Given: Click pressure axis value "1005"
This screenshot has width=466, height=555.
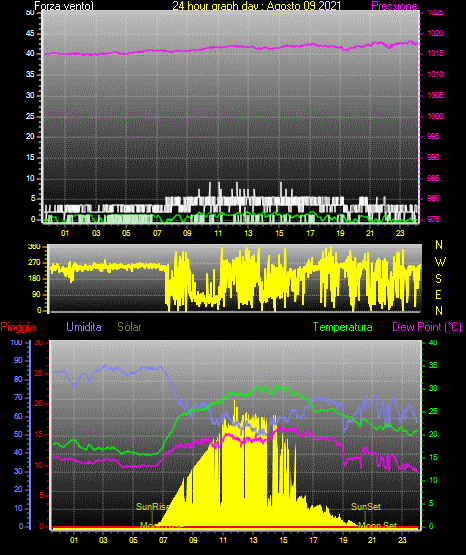Looking at the screenshot, I should pyautogui.click(x=435, y=95).
